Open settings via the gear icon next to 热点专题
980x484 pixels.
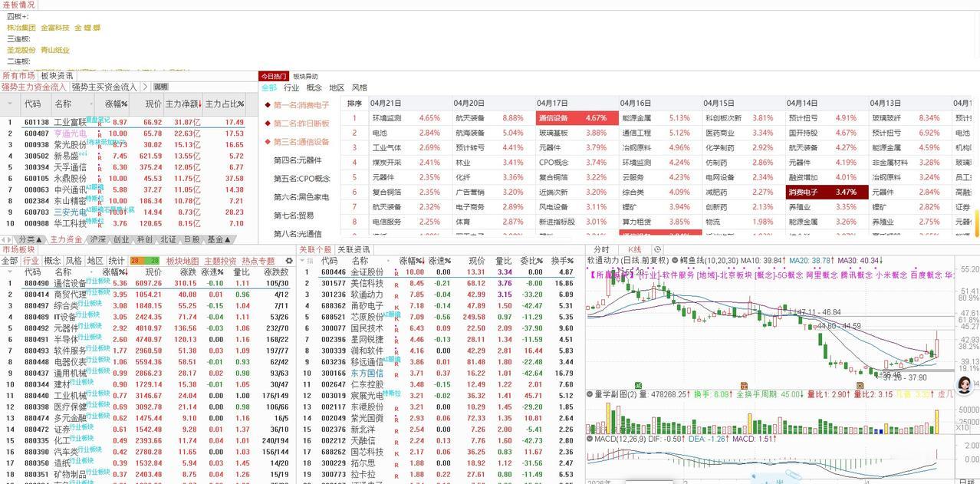[x=288, y=260]
